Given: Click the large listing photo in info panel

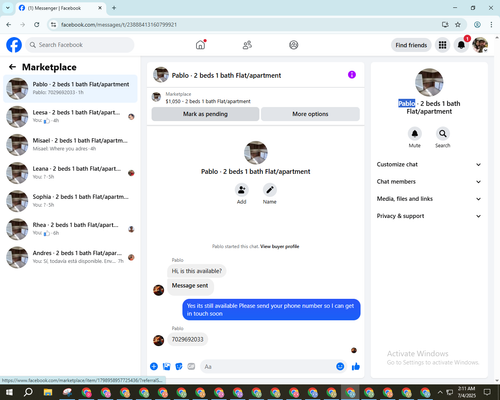Looking at the screenshot, I should pos(429,82).
